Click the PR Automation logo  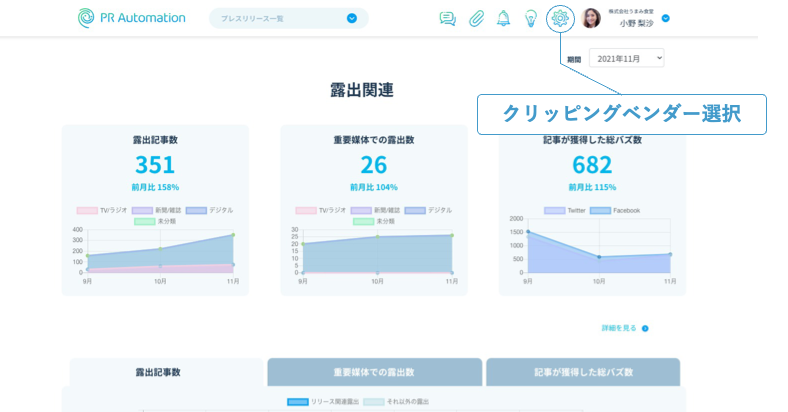[x=131, y=18]
